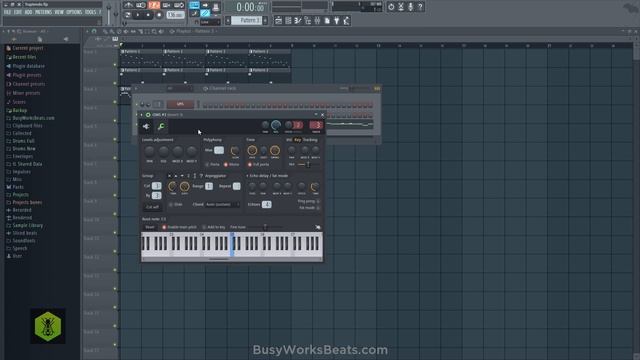Click the time display 0:00

[250, 7]
